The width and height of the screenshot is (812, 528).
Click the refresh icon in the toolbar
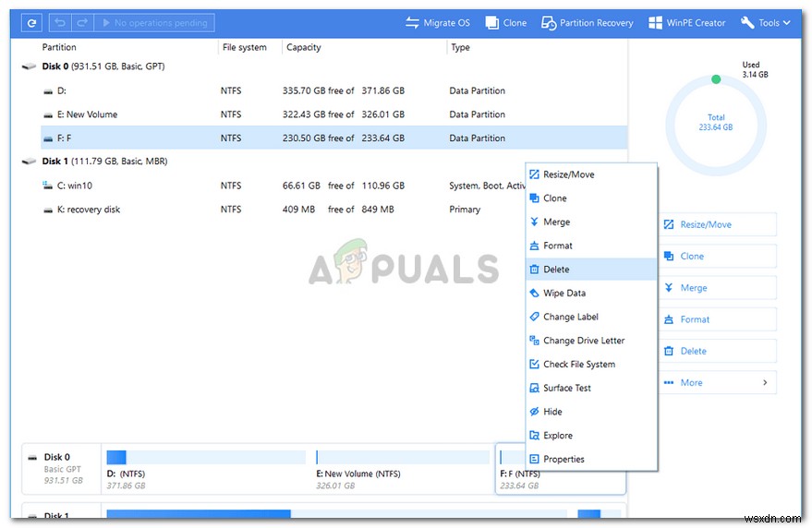pos(31,23)
